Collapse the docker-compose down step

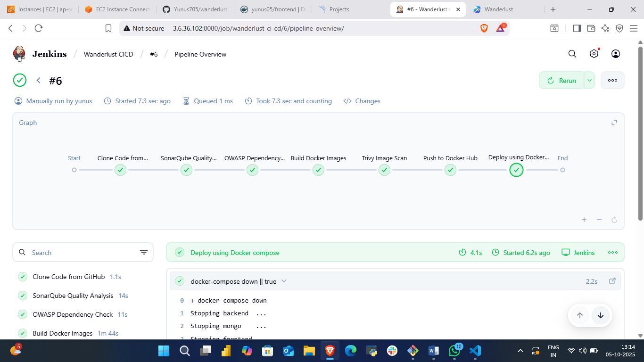(284, 281)
